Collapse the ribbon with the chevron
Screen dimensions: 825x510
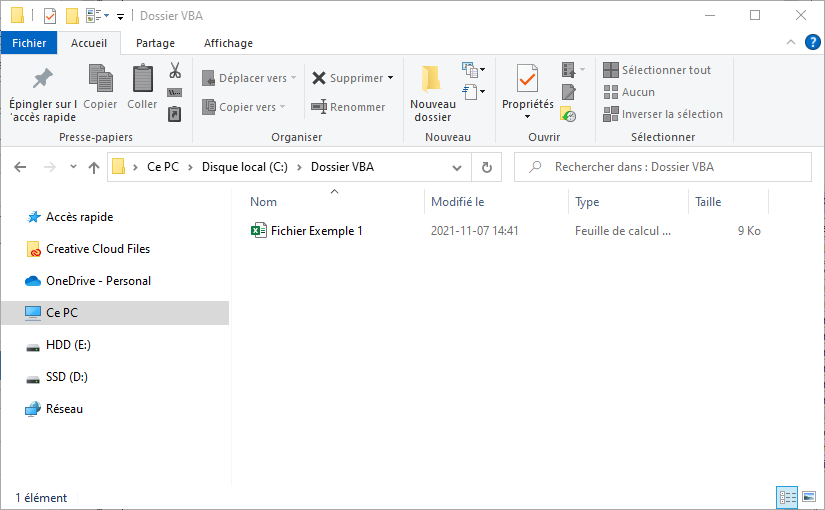[790, 42]
